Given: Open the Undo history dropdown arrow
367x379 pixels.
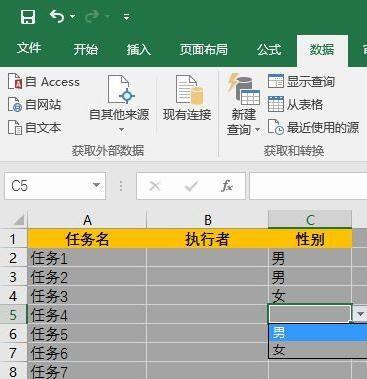Looking at the screenshot, I should click(73, 17).
